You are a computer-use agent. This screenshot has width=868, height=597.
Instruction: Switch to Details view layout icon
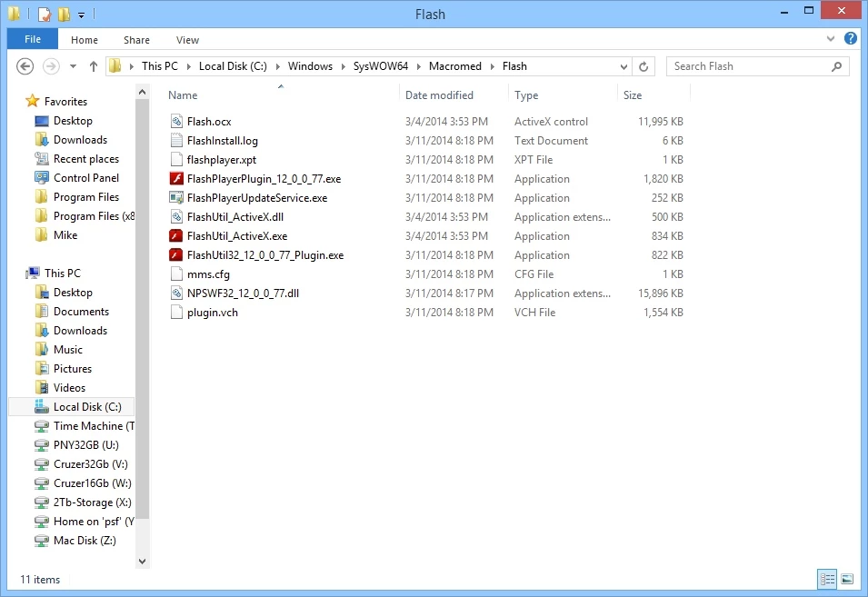tap(828, 580)
